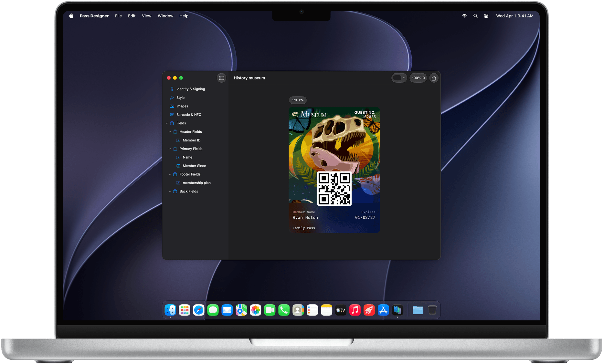Collapse the Primary Fields chevron
This screenshot has width=603, height=364.
(170, 149)
